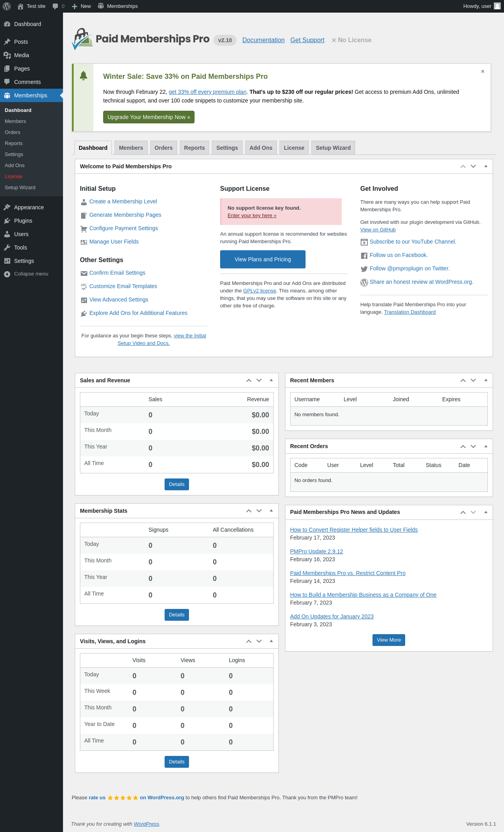Click the Media icon in sidebar
Screen dimensions: 504x832
pos(7,55)
